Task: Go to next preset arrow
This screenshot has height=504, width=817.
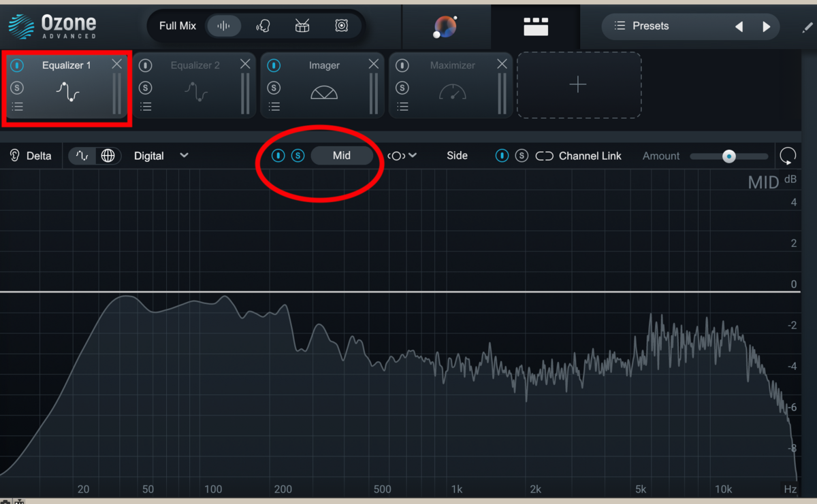Action: pos(767,27)
